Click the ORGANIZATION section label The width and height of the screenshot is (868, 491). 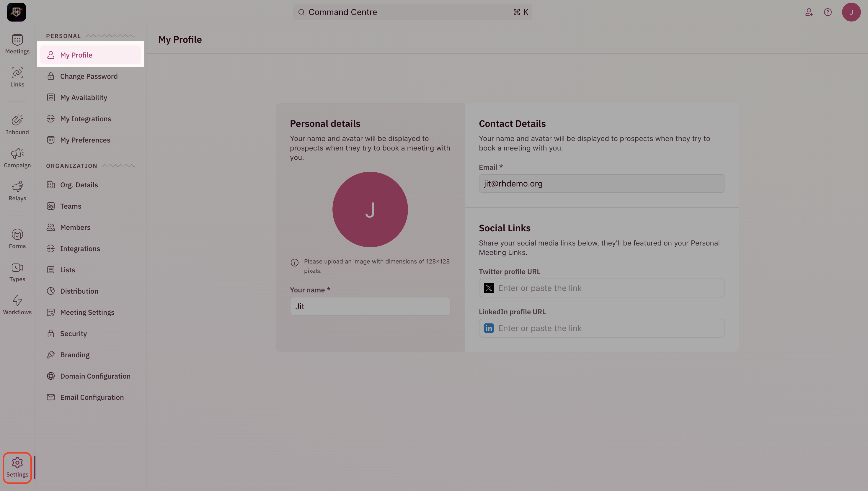pos(71,166)
